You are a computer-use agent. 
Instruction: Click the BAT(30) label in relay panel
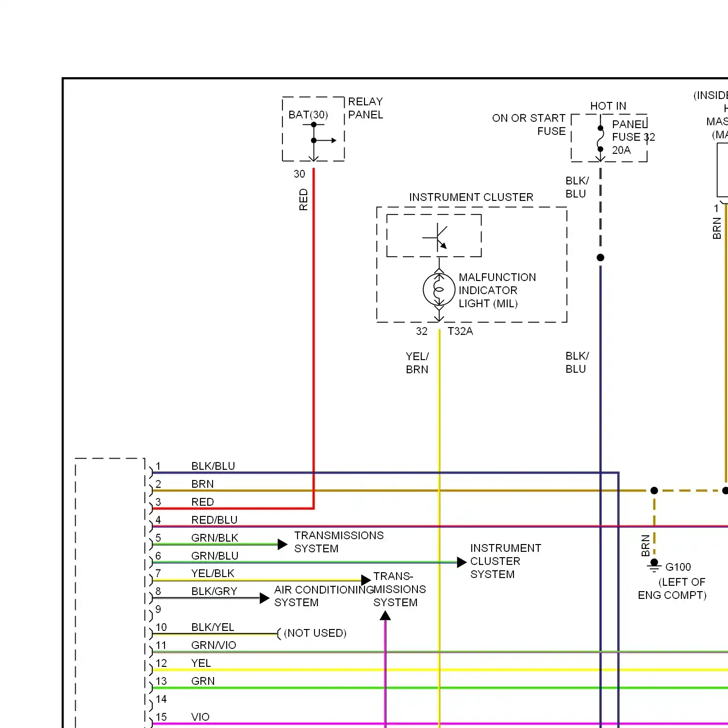pyautogui.click(x=308, y=115)
